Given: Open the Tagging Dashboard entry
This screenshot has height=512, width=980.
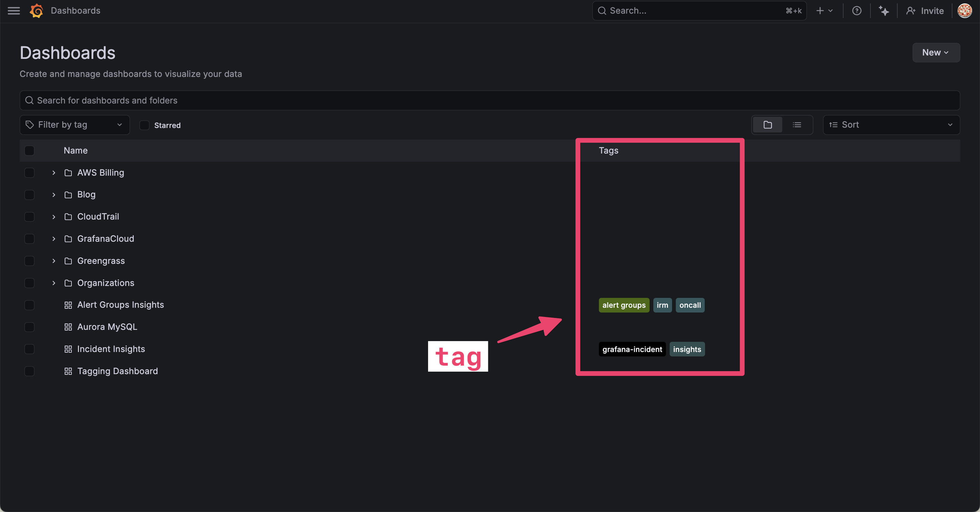Looking at the screenshot, I should click(x=117, y=371).
